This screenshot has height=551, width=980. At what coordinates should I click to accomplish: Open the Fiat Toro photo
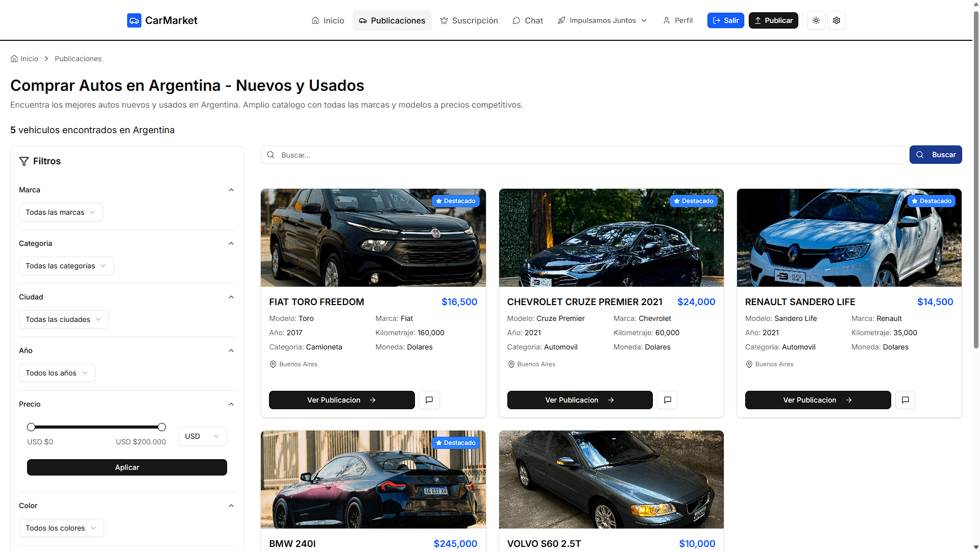[x=373, y=238]
